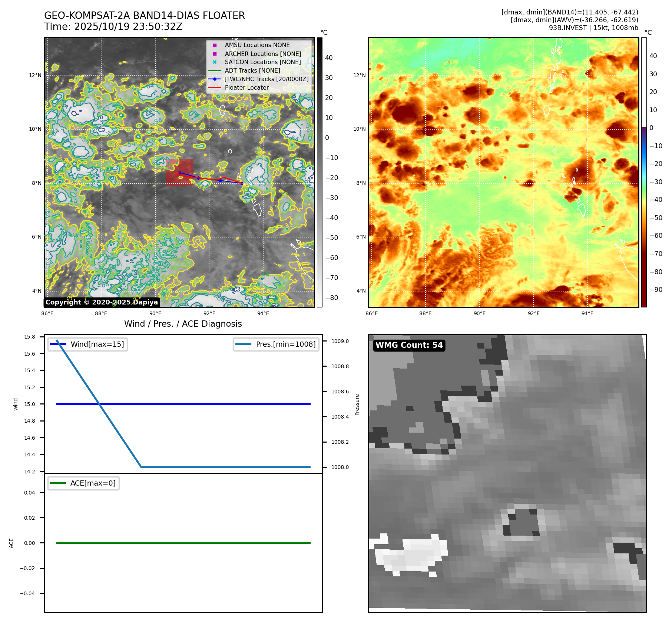Image resolution: width=672 pixels, height=626 pixels.
Task: Click the 93B.INVEST storm info text
Action: 593,28
